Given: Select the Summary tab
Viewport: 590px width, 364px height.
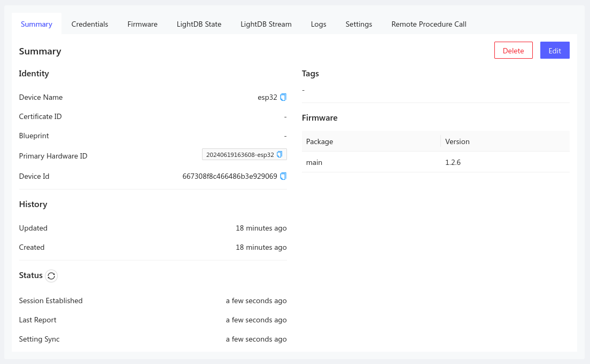Looking at the screenshot, I should click(36, 24).
